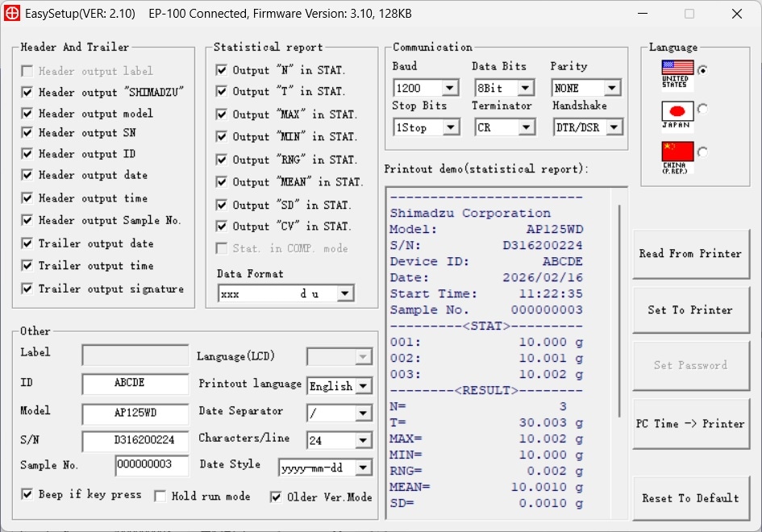This screenshot has height=532, width=762.
Task: Click Reset To Default
Action: click(691, 498)
